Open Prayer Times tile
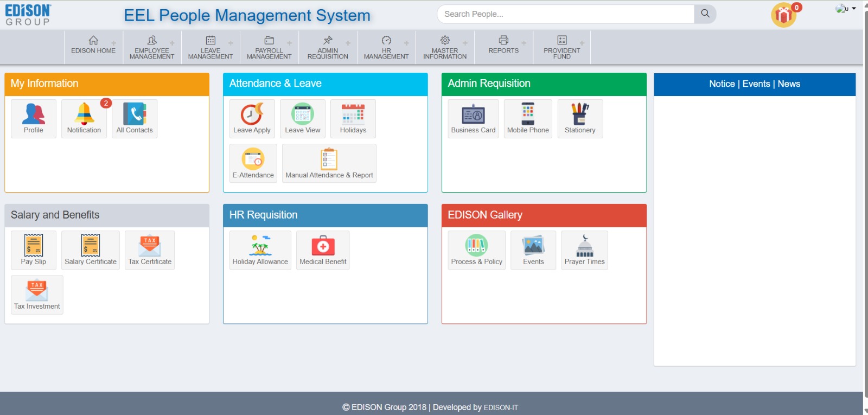 click(585, 250)
